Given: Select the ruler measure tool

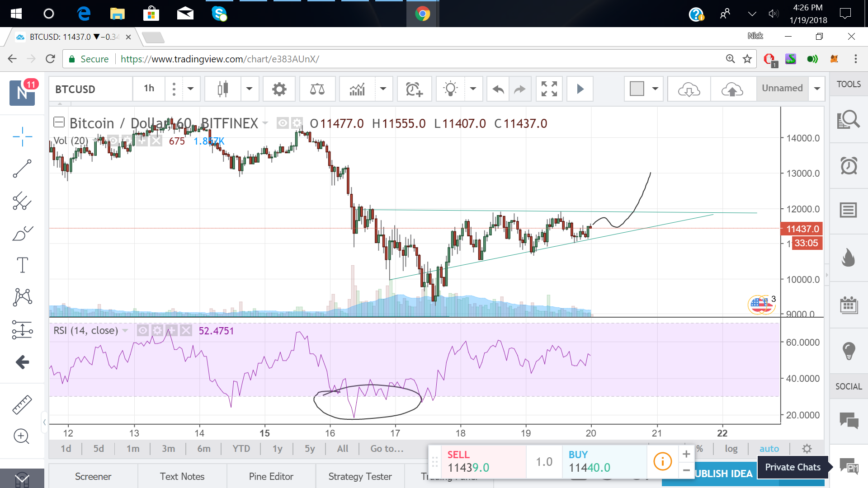Looking at the screenshot, I should [22, 404].
